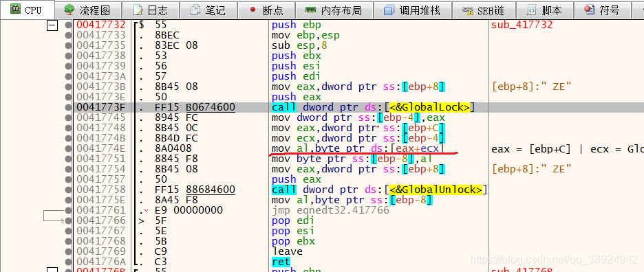
Task: Toggle breakpoint dot at address 00417733
Action: tap(69, 35)
